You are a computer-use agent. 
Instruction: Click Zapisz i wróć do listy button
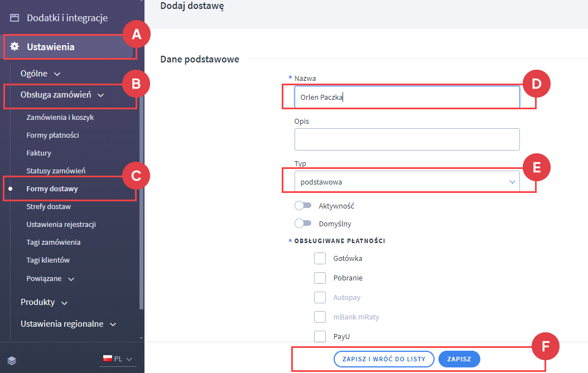click(383, 359)
